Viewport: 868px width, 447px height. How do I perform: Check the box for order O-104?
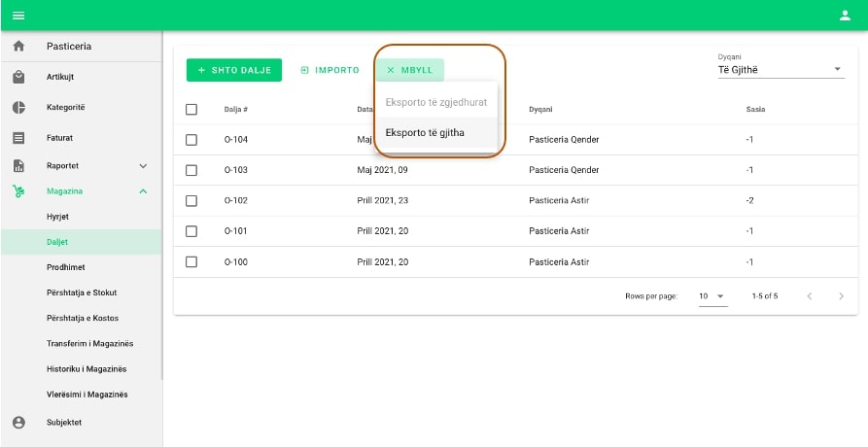(x=191, y=140)
